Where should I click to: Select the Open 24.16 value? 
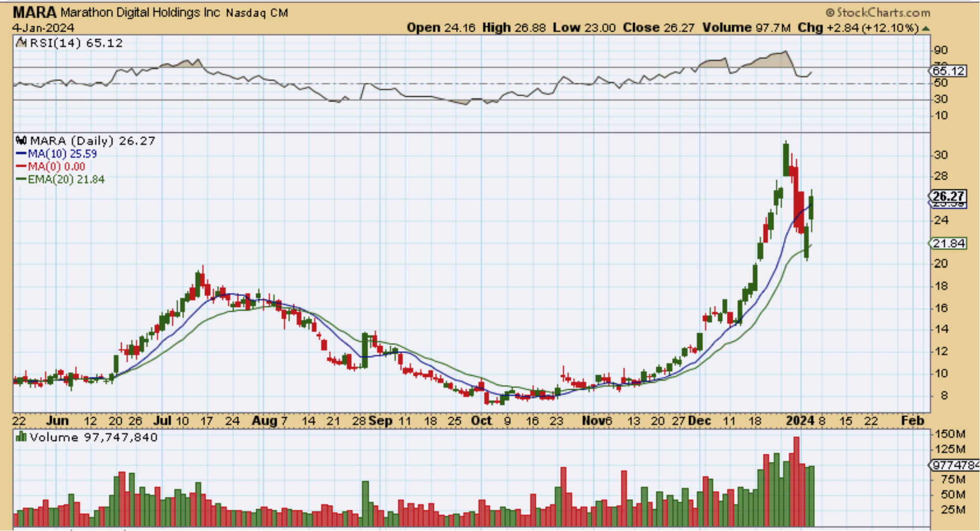441,28
